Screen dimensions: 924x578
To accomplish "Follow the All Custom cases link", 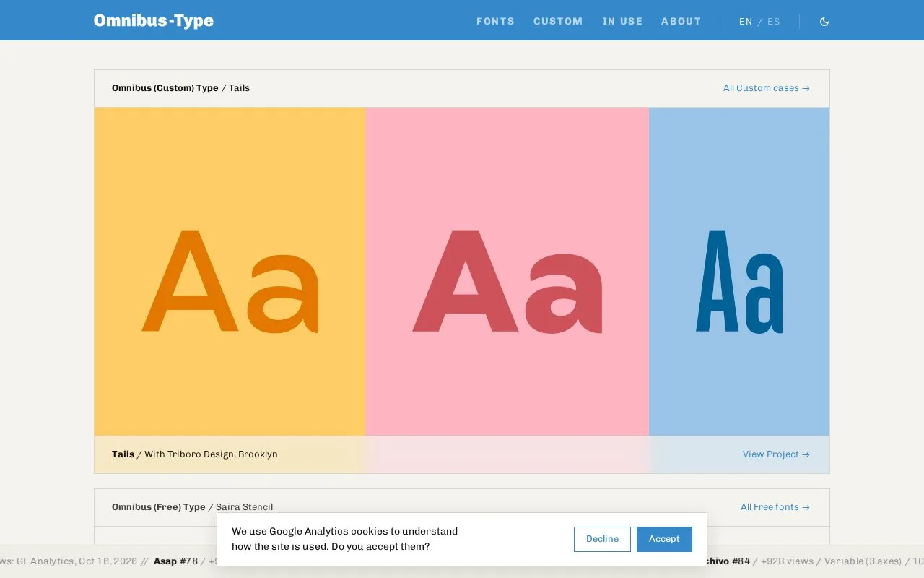I will (x=767, y=88).
